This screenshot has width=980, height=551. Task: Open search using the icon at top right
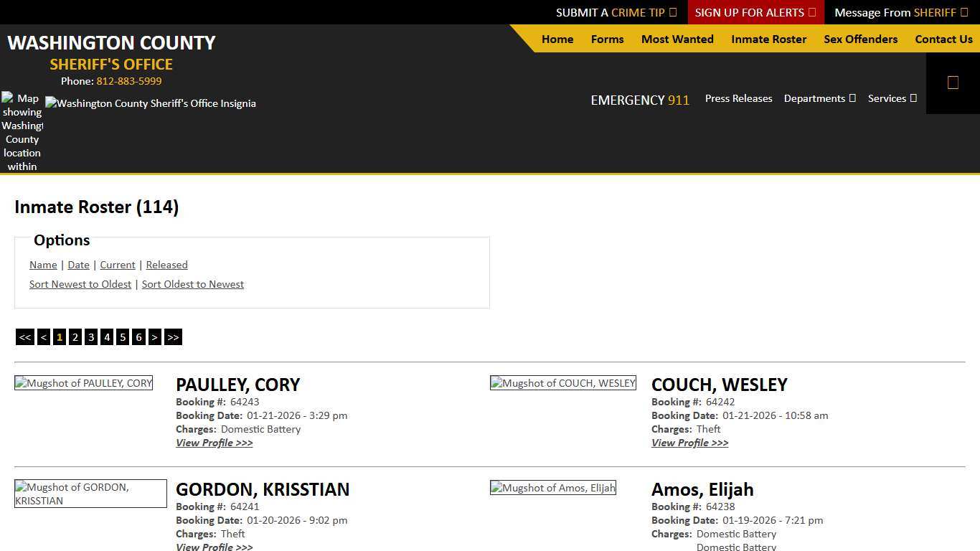pyautogui.click(x=953, y=82)
